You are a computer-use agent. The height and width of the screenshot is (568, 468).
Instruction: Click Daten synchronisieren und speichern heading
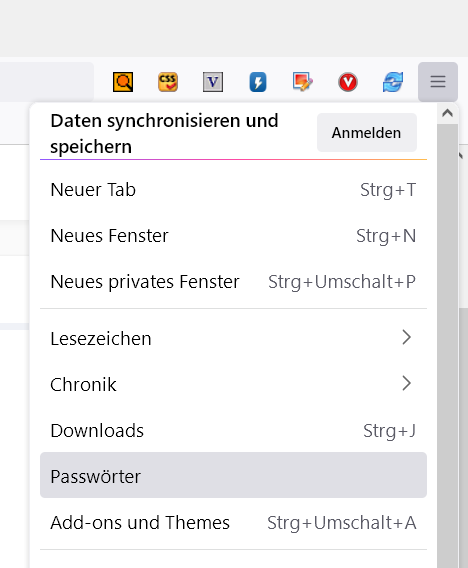coord(164,133)
